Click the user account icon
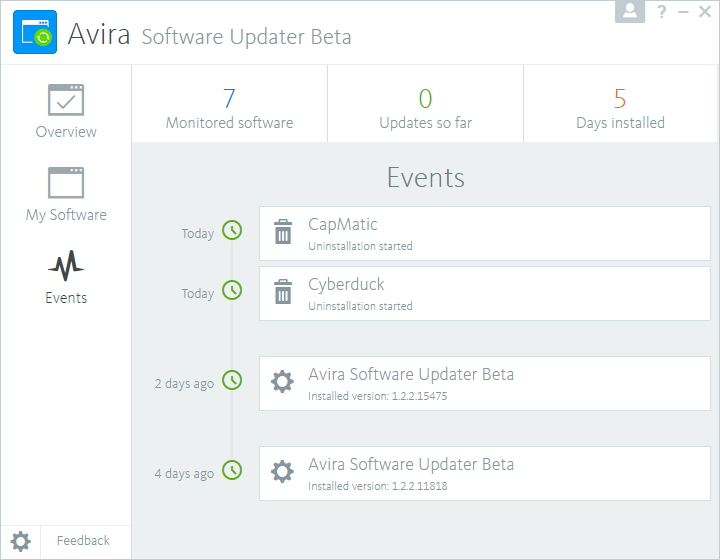Viewport: 720px width, 560px height. click(x=630, y=11)
